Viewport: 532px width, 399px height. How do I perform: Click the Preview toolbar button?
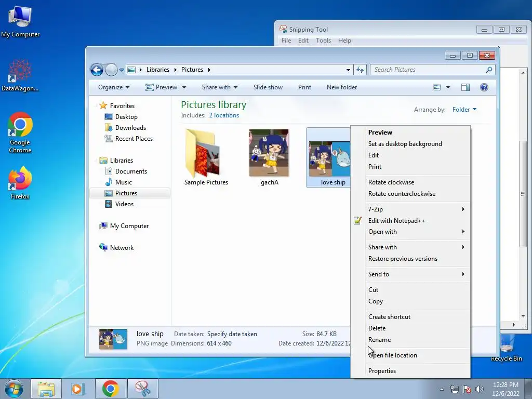(x=162, y=87)
